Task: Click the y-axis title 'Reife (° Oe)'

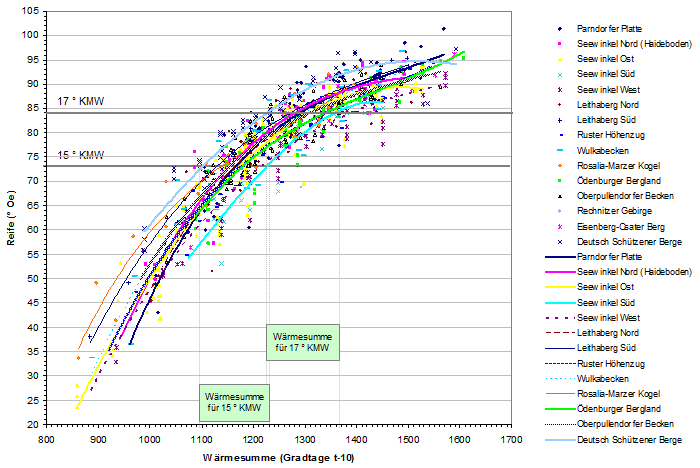Action: click(11, 217)
